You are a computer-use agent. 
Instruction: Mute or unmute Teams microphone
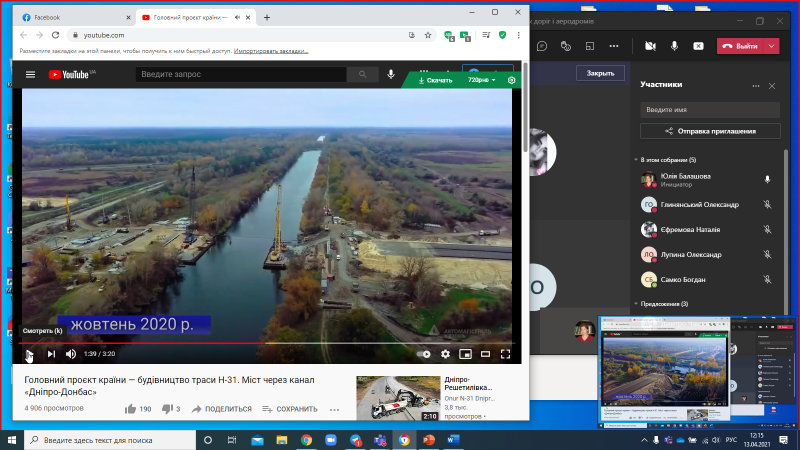674,46
